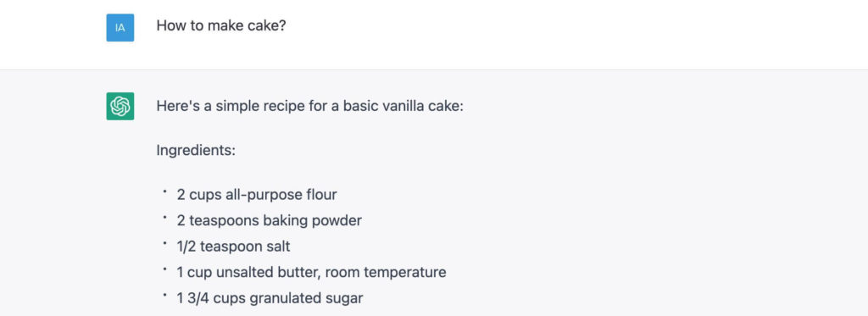Select the 'How to make cake?' prompt text
This screenshot has width=868, height=316.
(x=221, y=25)
